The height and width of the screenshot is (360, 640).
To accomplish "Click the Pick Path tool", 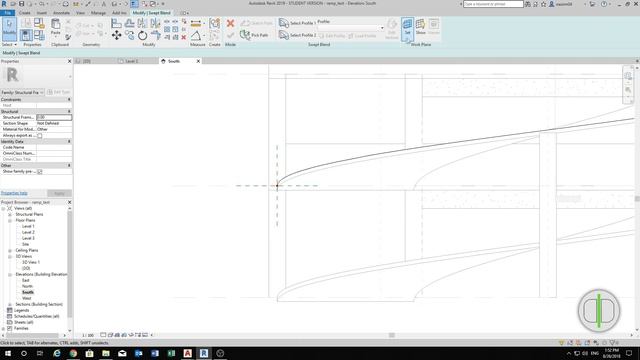I will (x=254, y=35).
